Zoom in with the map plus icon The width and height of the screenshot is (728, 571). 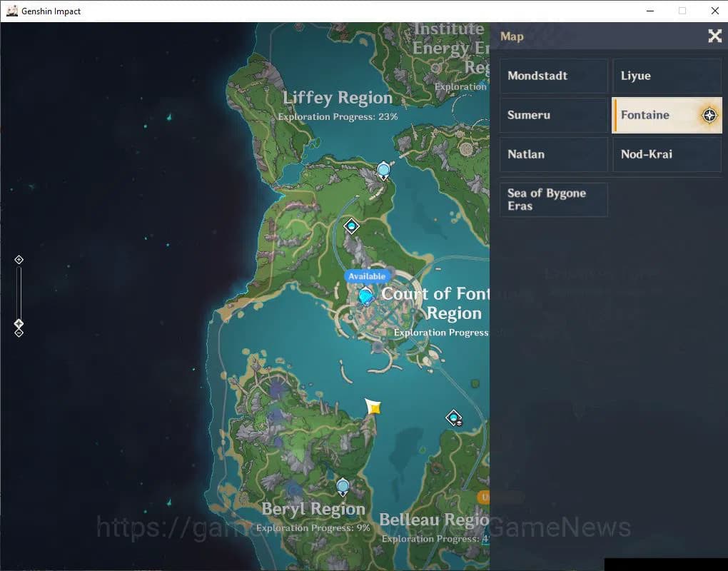click(x=19, y=260)
